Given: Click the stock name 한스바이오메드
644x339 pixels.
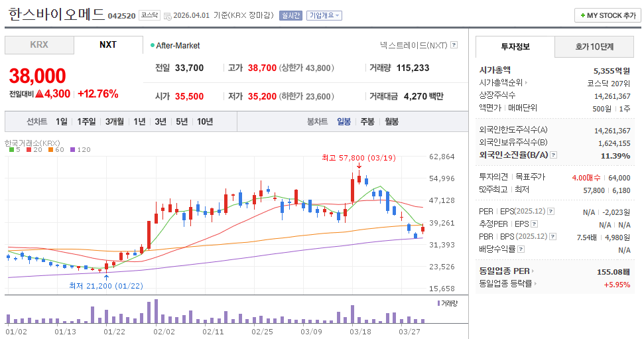Looking at the screenshot, I should click(56, 15).
